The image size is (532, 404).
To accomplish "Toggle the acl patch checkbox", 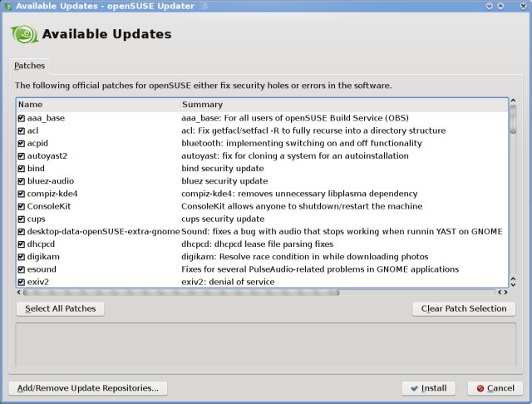I will point(22,131).
